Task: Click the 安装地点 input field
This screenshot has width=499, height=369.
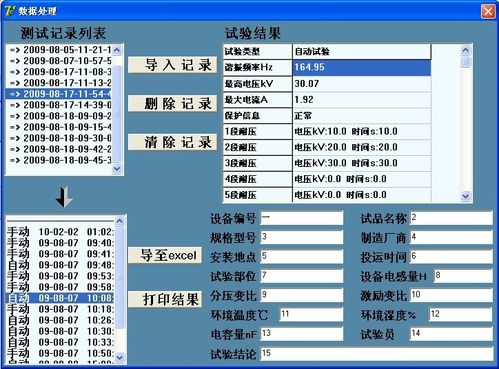Action: [301, 256]
